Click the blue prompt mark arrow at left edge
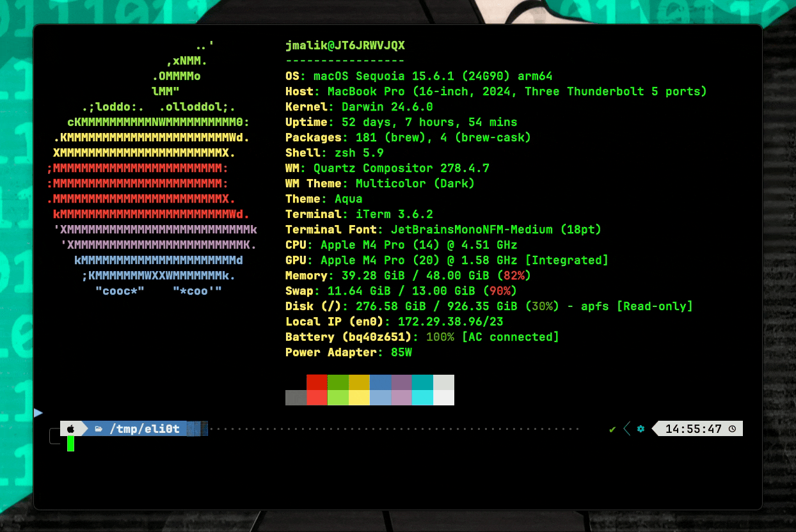 click(38, 412)
